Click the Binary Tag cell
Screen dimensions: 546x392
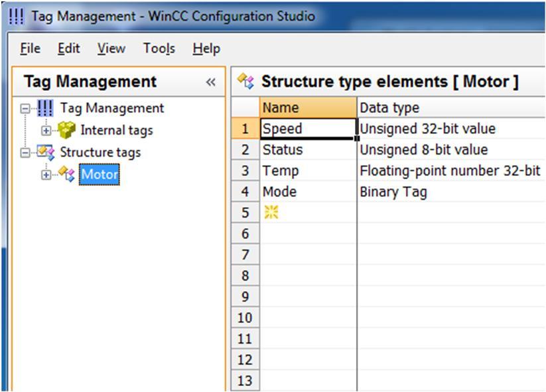[x=451, y=192]
